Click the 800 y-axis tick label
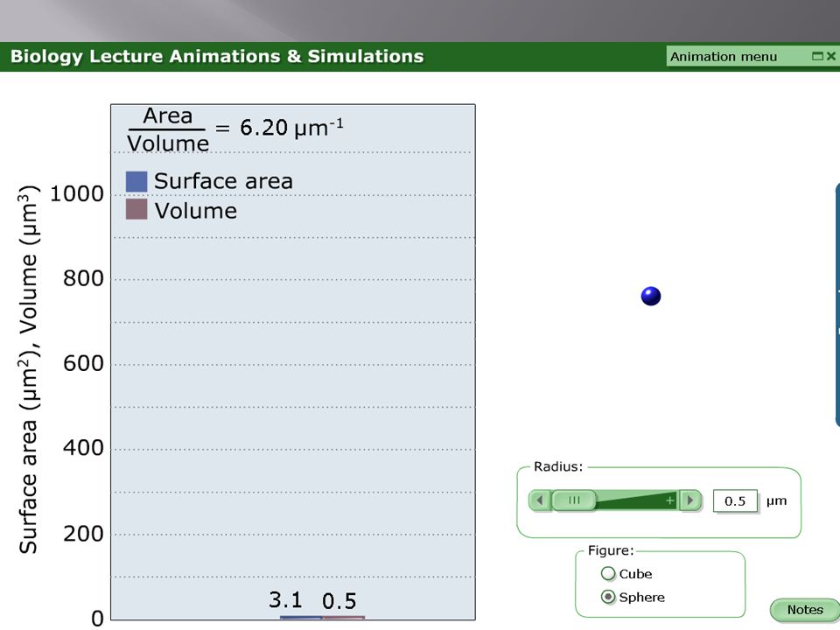This screenshot has height=630, width=840. (x=83, y=278)
